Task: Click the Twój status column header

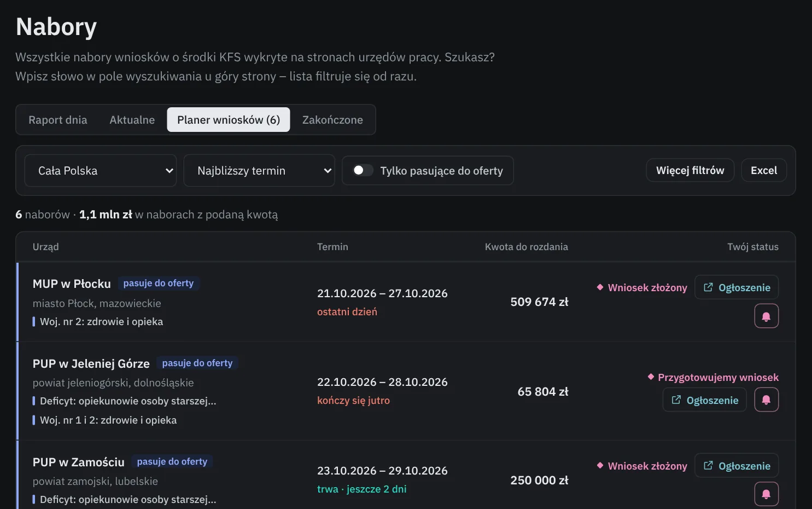Action: [x=753, y=247]
